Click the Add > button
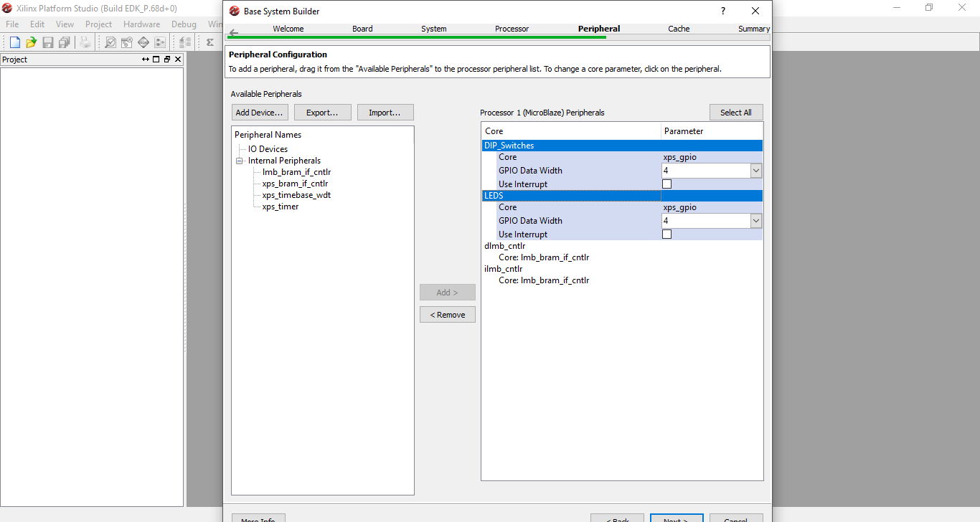 [448, 293]
